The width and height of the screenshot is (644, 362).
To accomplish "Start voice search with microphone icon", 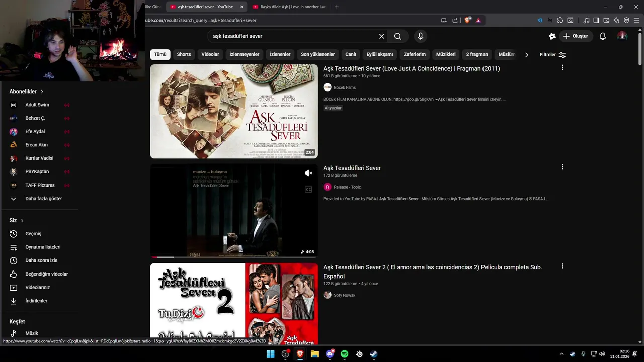I will [421, 36].
